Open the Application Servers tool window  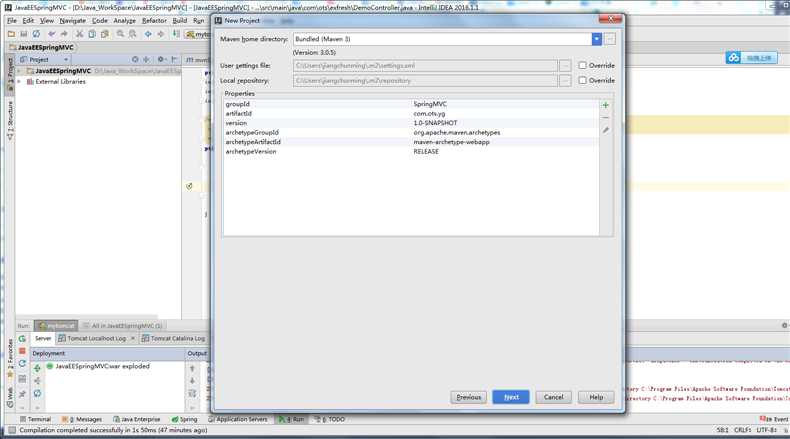pos(238,419)
